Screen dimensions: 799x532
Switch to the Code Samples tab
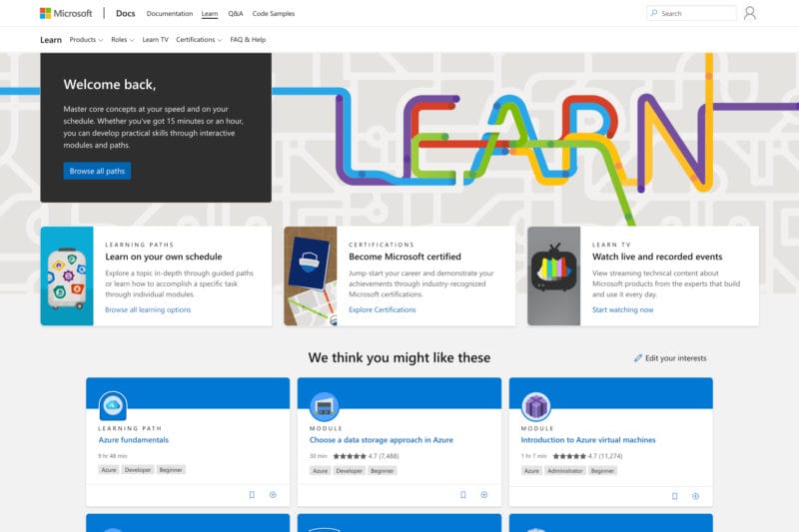click(274, 14)
